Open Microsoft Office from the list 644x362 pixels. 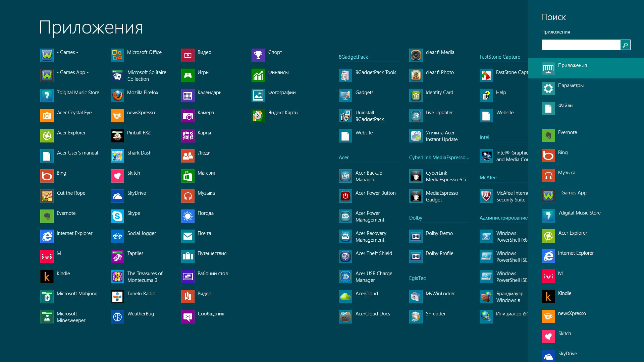[117, 55]
